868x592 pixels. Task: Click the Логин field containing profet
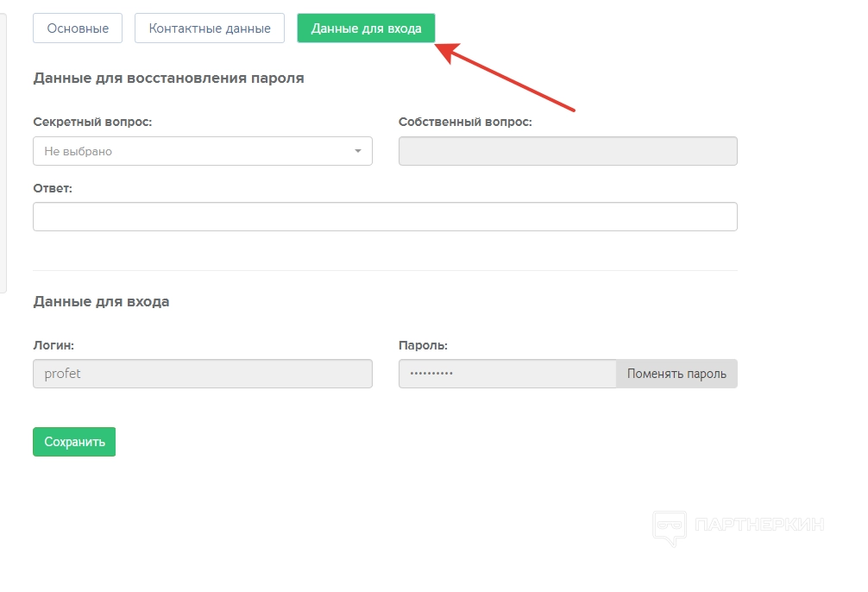(x=203, y=374)
